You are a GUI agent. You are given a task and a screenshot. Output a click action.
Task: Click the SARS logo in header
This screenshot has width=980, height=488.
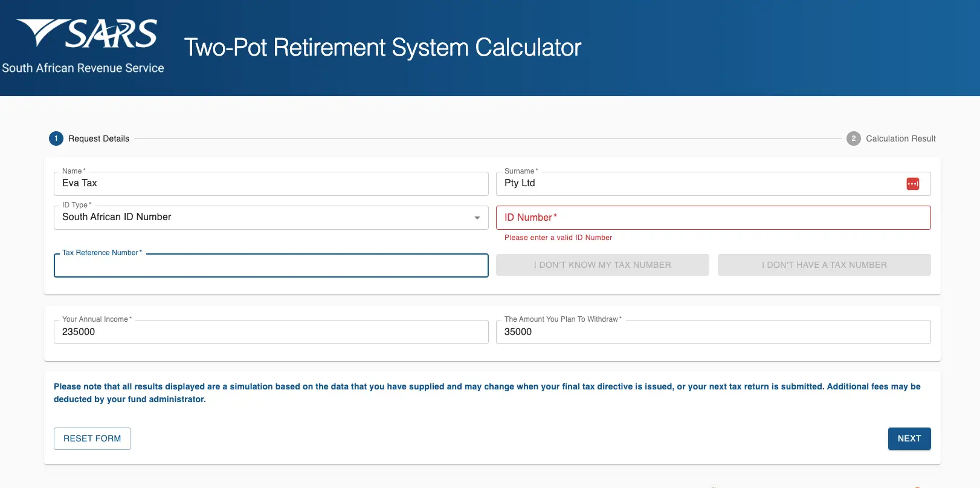click(x=86, y=34)
